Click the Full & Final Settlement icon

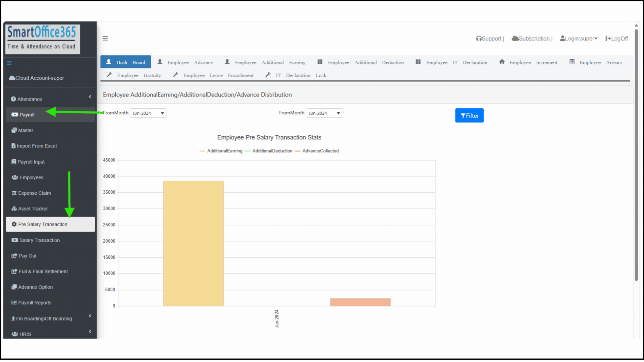tap(14, 271)
